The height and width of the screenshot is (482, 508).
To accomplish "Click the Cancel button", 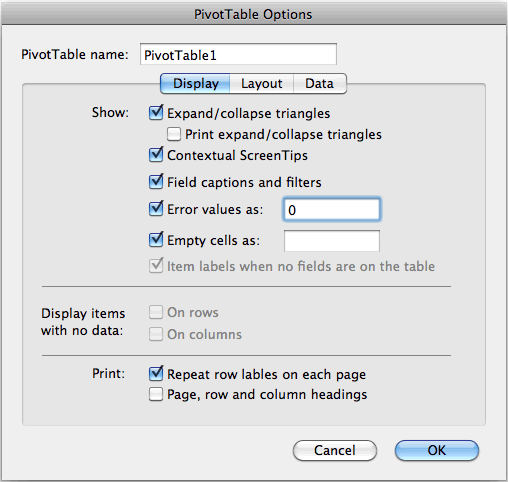I will pyautogui.click(x=335, y=451).
